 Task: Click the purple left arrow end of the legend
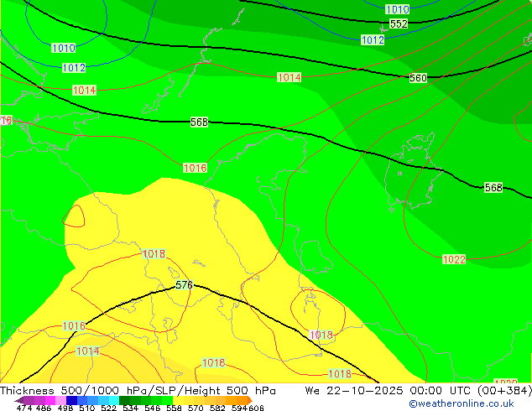pos(19,400)
